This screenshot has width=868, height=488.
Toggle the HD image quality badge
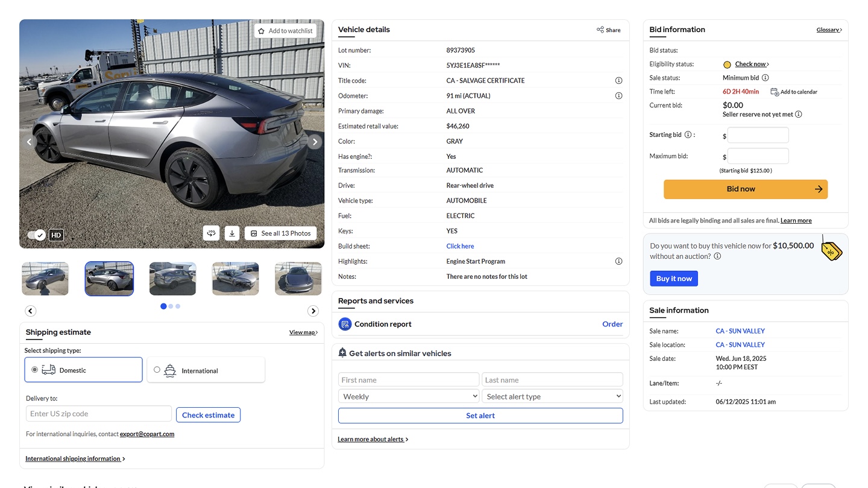point(55,235)
